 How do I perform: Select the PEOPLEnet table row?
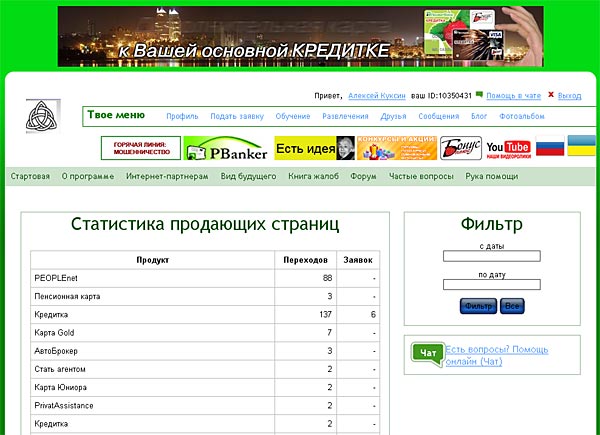pyautogui.click(x=205, y=278)
